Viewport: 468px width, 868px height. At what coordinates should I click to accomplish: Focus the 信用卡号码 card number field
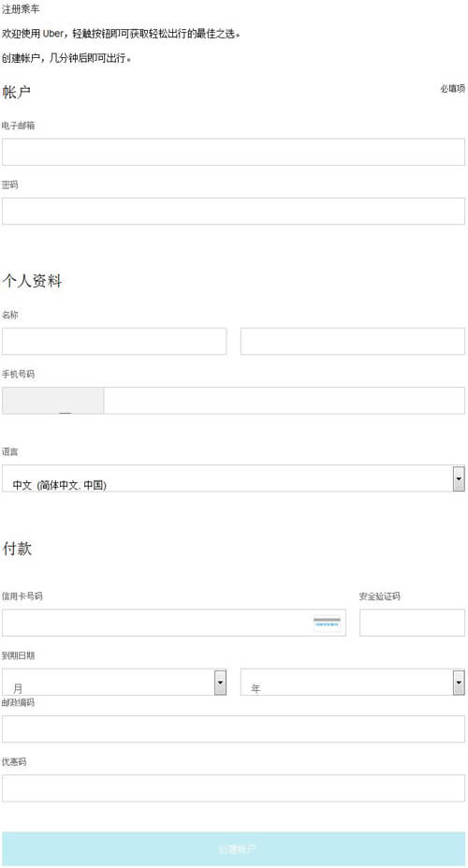(x=174, y=623)
